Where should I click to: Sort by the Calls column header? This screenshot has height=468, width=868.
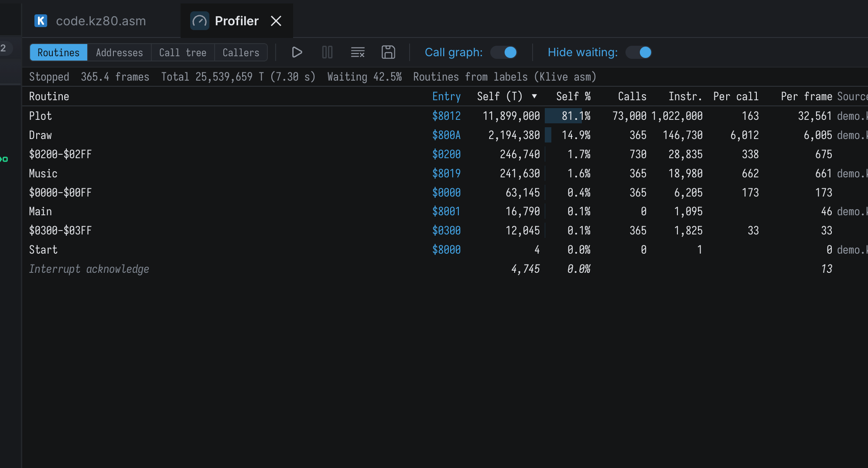pyautogui.click(x=632, y=96)
